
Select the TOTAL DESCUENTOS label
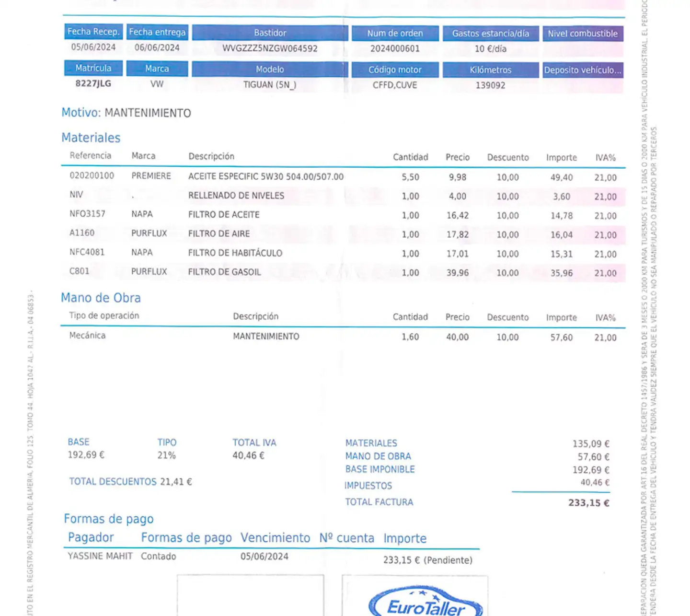[x=113, y=482]
